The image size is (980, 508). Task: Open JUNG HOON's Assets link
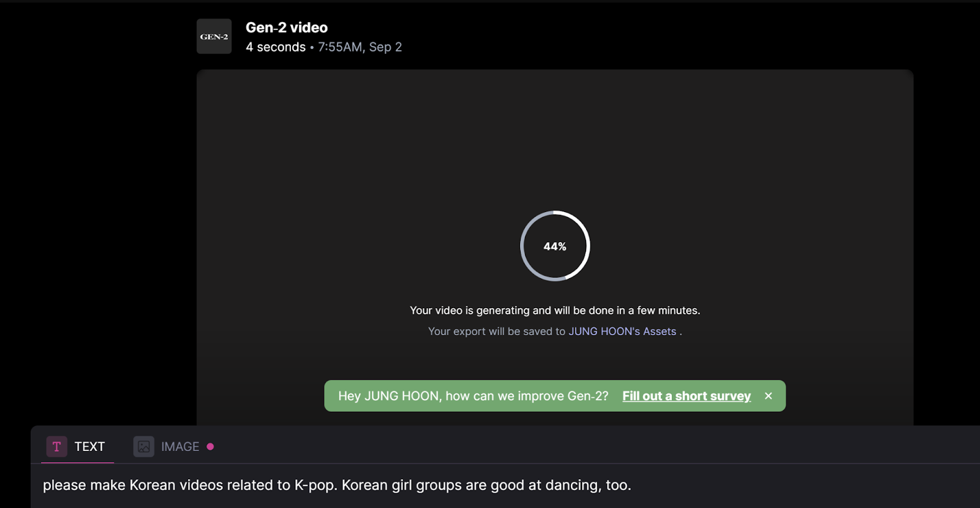click(622, 332)
